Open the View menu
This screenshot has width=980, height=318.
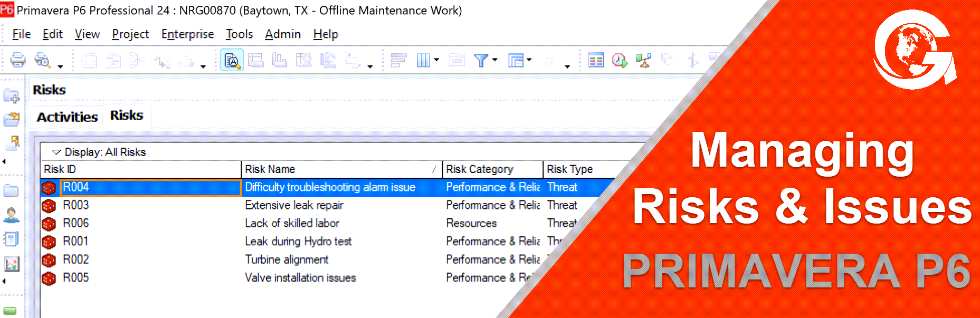pyautogui.click(x=87, y=34)
